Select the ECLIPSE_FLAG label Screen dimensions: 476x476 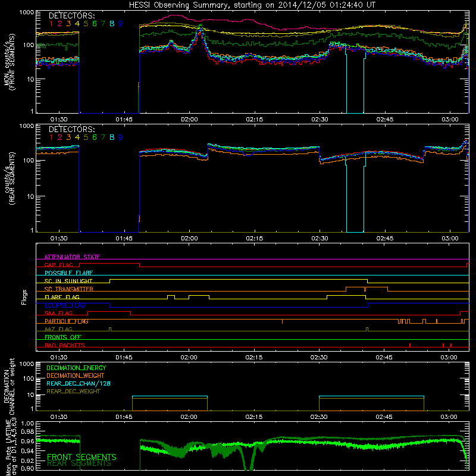tap(65, 305)
